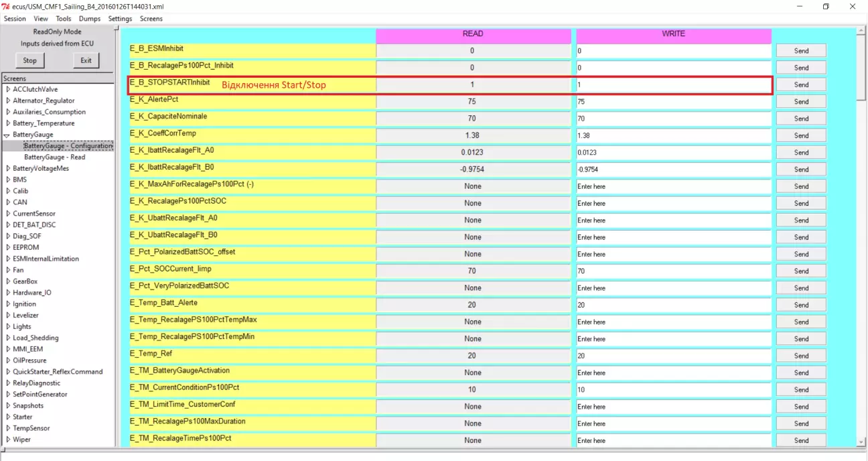Click the application icon in title bar

coord(6,6)
